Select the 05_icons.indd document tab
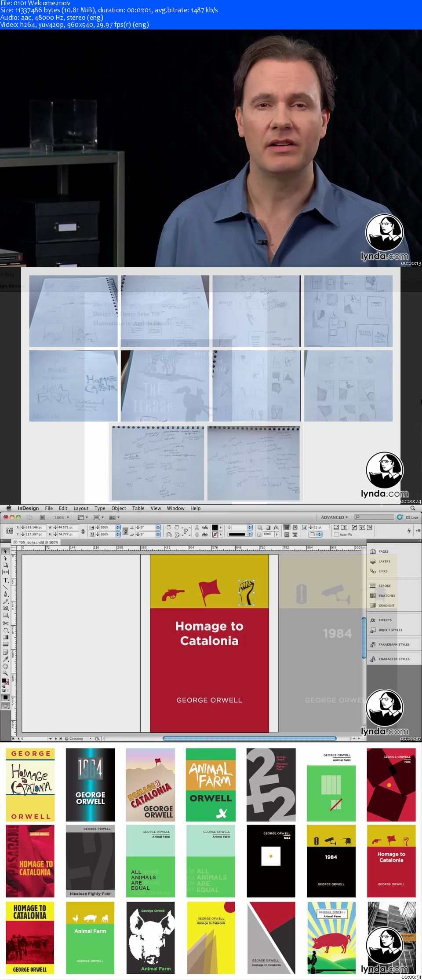The width and height of the screenshot is (422, 980). pyautogui.click(x=37, y=543)
